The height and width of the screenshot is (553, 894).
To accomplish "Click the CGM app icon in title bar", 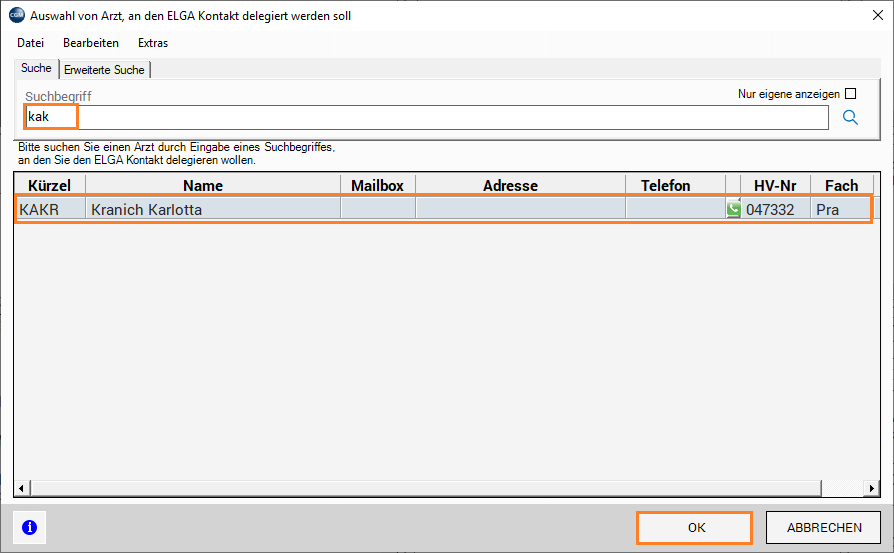I will click(15, 15).
